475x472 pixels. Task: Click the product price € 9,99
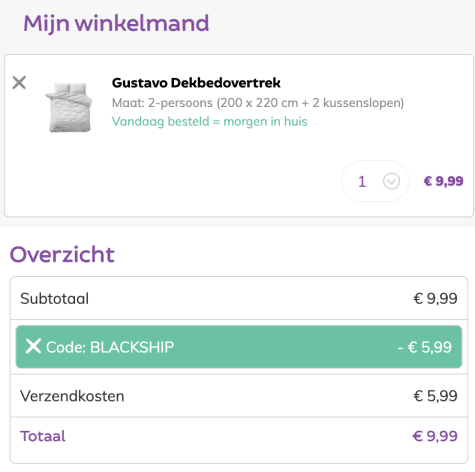point(443,181)
